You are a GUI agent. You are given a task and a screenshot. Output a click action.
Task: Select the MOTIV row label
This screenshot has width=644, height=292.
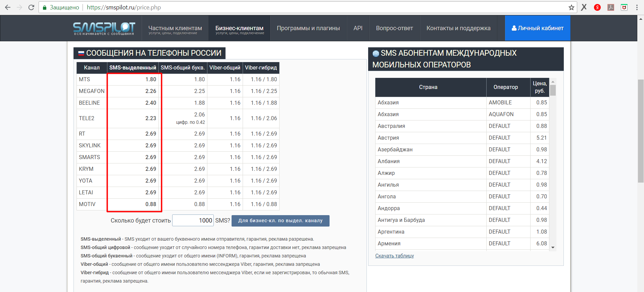click(87, 204)
